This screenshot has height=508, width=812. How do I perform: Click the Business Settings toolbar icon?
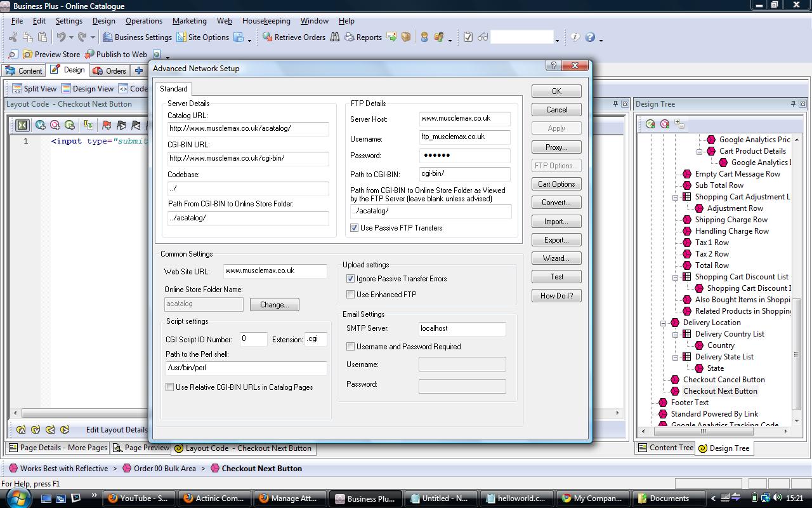pyautogui.click(x=108, y=37)
